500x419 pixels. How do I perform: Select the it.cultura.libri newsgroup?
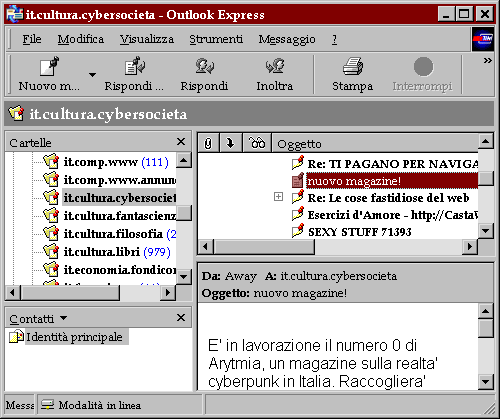101,252
